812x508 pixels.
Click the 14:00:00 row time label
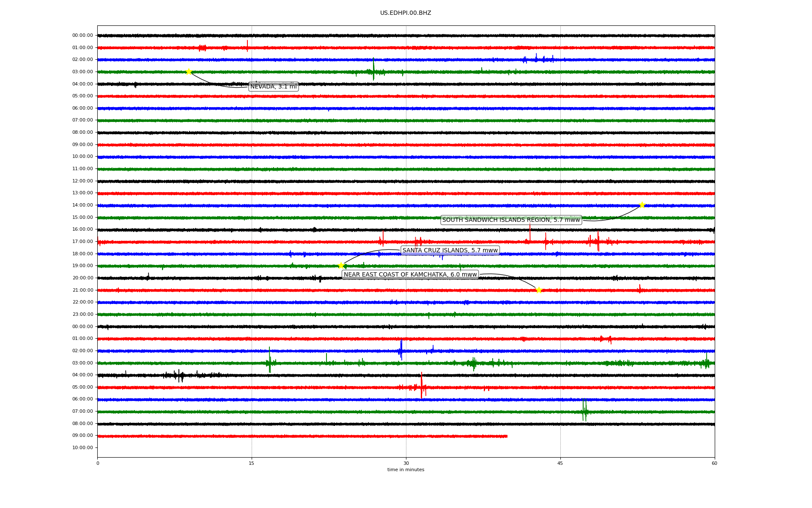82,205
